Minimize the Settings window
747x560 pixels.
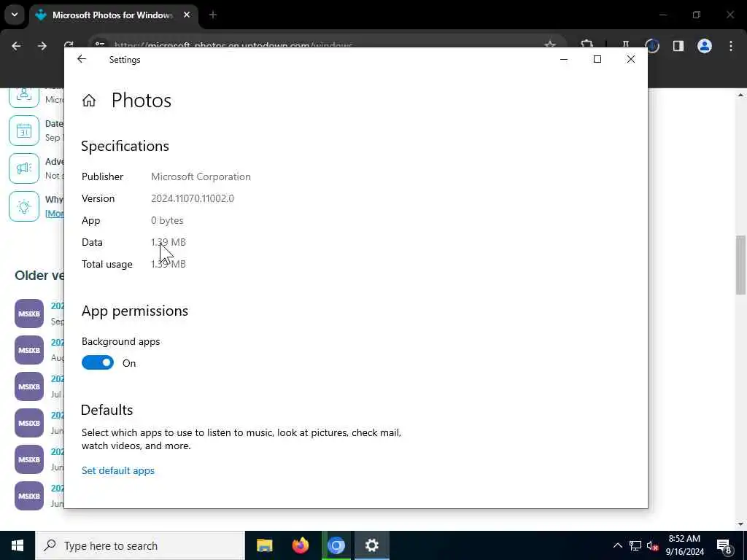point(564,59)
